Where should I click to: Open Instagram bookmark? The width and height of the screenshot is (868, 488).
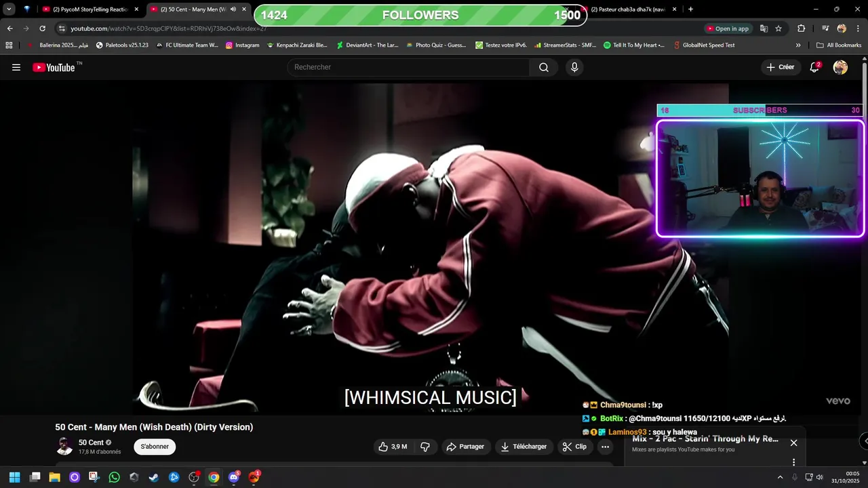click(243, 45)
